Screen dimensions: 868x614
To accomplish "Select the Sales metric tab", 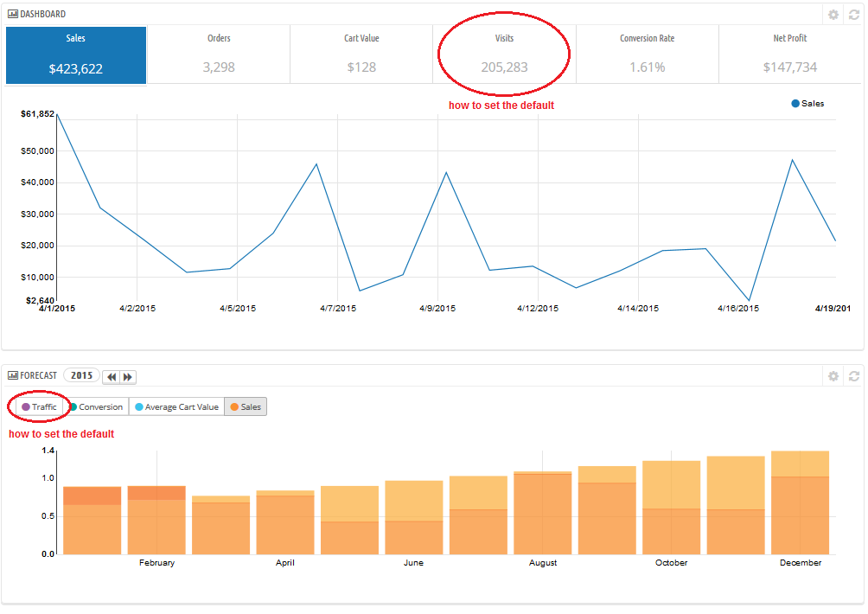I will coord(76,55).
